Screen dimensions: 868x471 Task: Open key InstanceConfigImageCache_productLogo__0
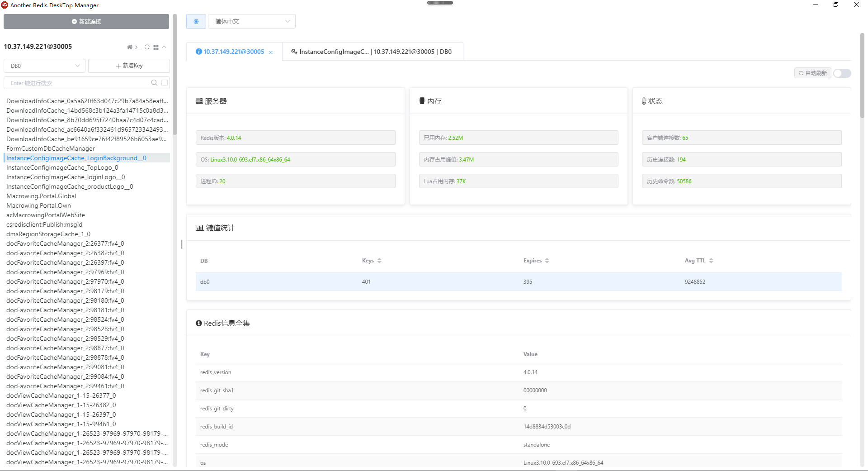pyautogui.click(x=70, y=186)
